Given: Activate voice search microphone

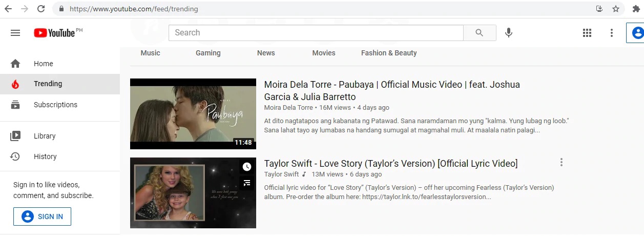Looking at the screenshot, I should (x=508, y=33).
